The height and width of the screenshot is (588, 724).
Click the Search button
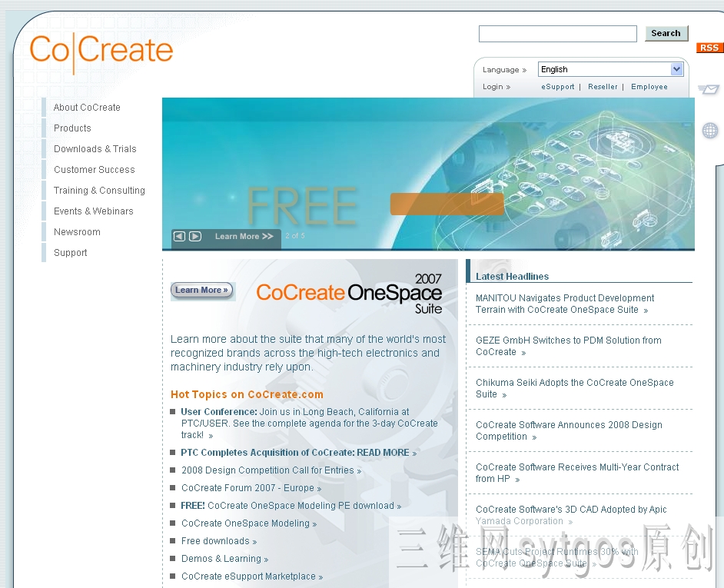pyautogui.click(x=666, y=33)
